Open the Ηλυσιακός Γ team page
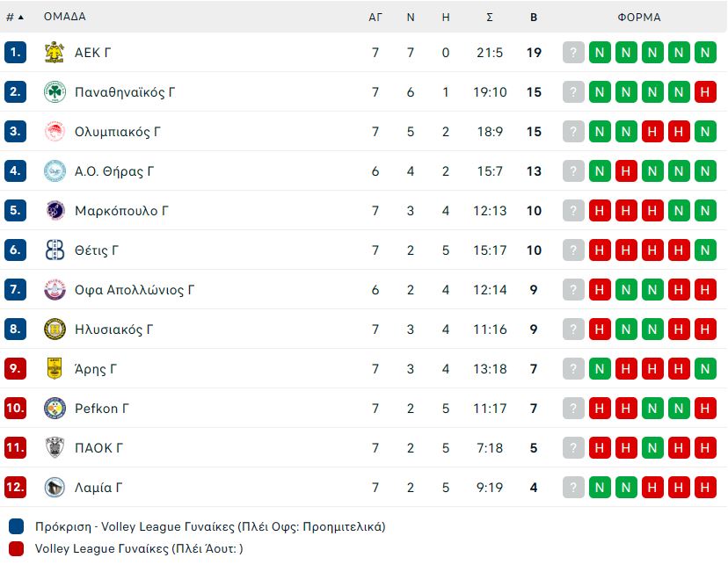728x565 pixels. click(114, 330)
